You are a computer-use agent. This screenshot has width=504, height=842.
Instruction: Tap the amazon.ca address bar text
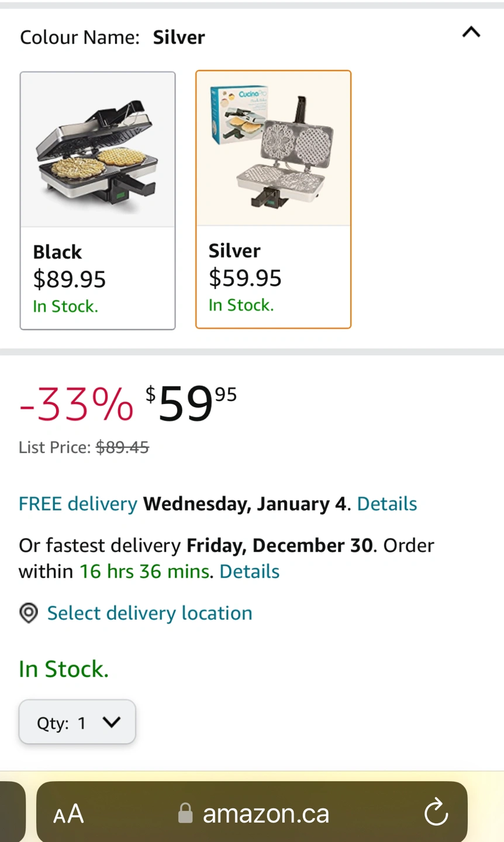[x=266, y=813]
